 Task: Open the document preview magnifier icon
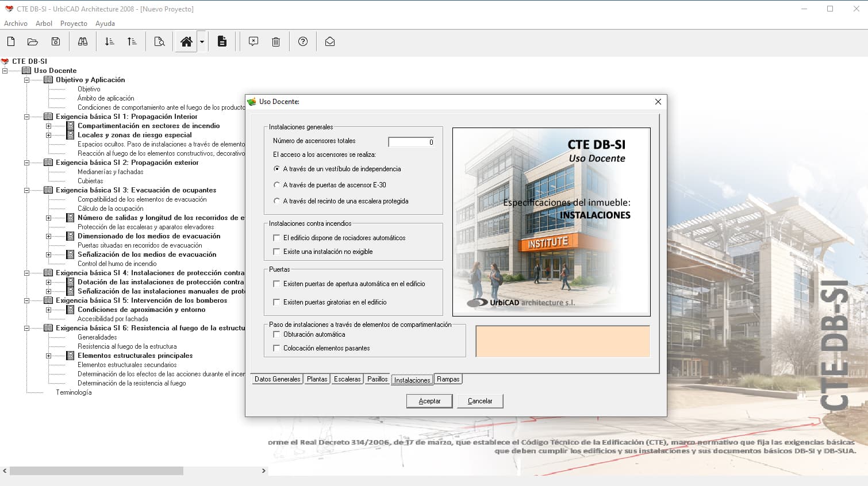pyautogui.click(x=160, y=41)
